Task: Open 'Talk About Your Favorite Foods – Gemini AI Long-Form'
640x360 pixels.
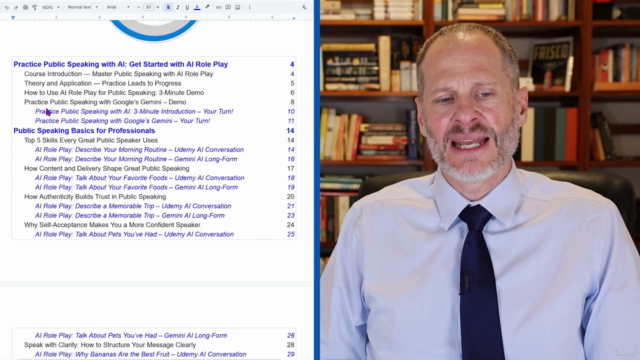Action: point(136,187)
